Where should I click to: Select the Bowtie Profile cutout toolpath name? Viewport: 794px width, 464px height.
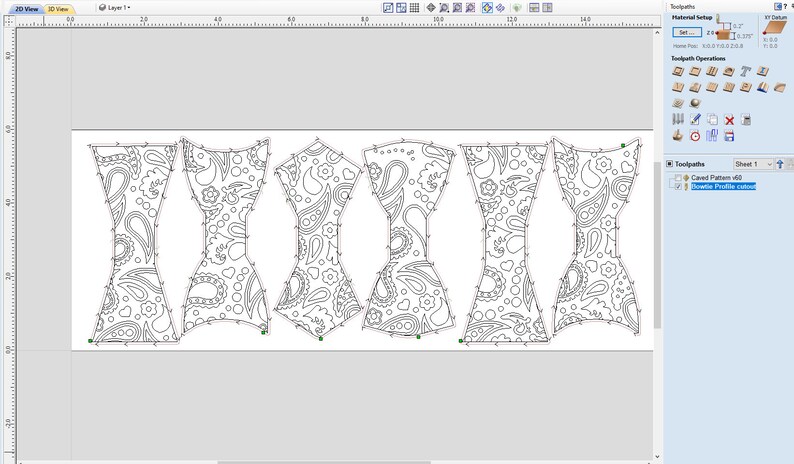[x=723, y=186]
